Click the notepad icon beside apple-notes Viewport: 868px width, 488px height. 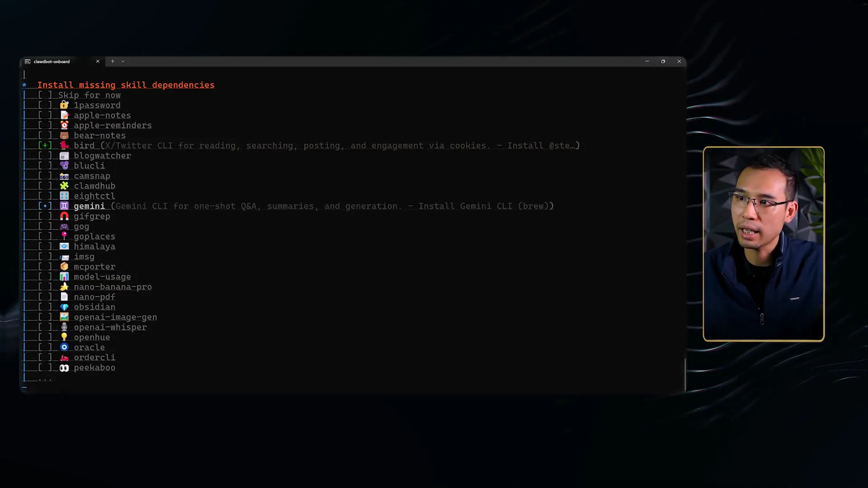click(64, 115)
